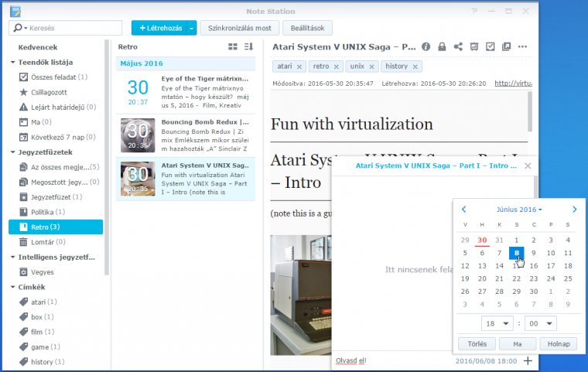Screen dimensions: 588x372
Task: Open the http://virtu... source link
Action: [513, 84]
